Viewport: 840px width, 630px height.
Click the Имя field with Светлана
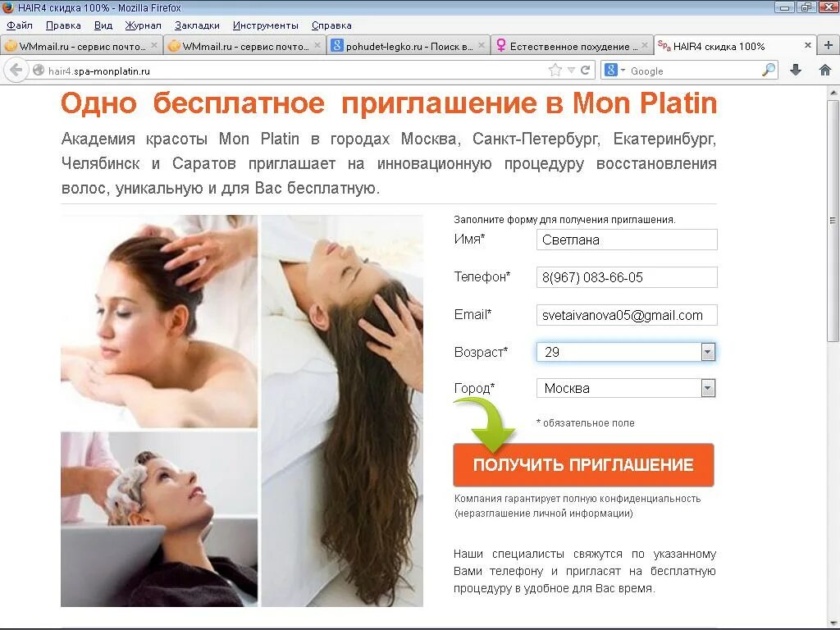pyautogui.click(x=627, y=240)
